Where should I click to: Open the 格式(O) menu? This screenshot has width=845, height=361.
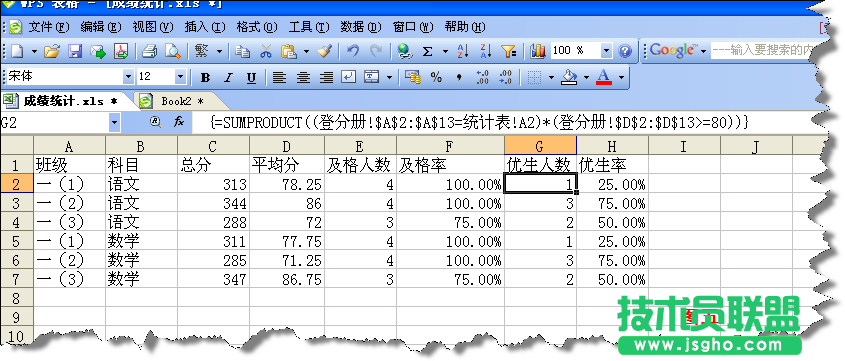pyautogui.click(x=257, y=27)
